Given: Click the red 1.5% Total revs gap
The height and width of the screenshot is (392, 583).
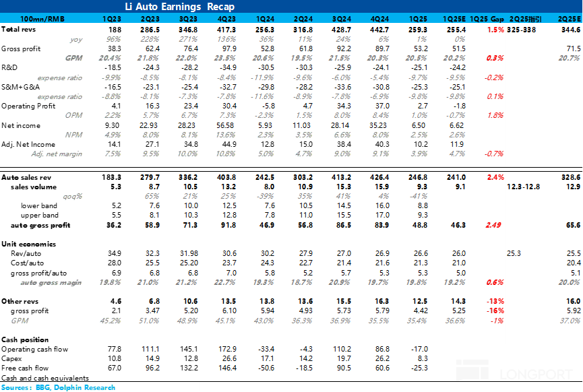Looking at the screenshot, I should pos(495,30).
